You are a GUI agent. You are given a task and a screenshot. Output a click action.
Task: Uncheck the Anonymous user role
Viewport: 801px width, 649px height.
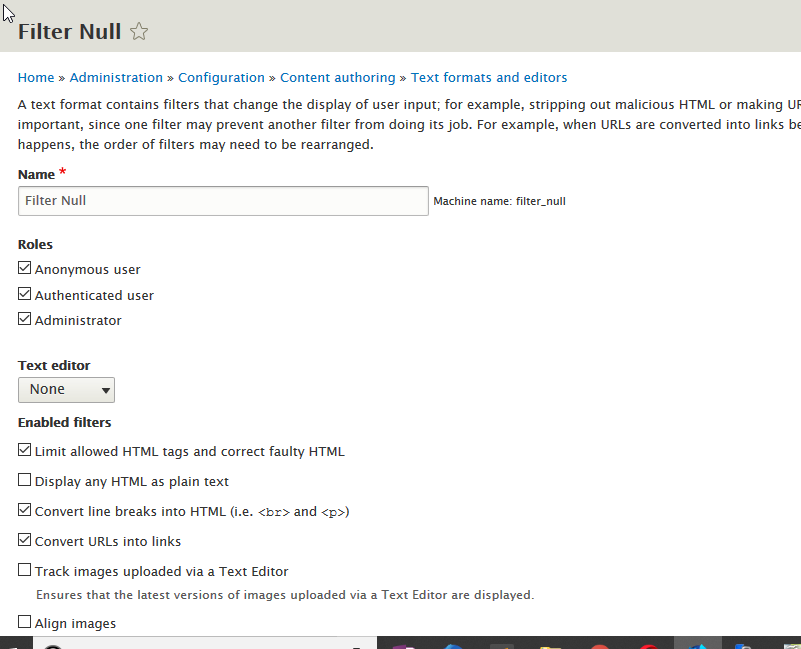tap(24, 268)
